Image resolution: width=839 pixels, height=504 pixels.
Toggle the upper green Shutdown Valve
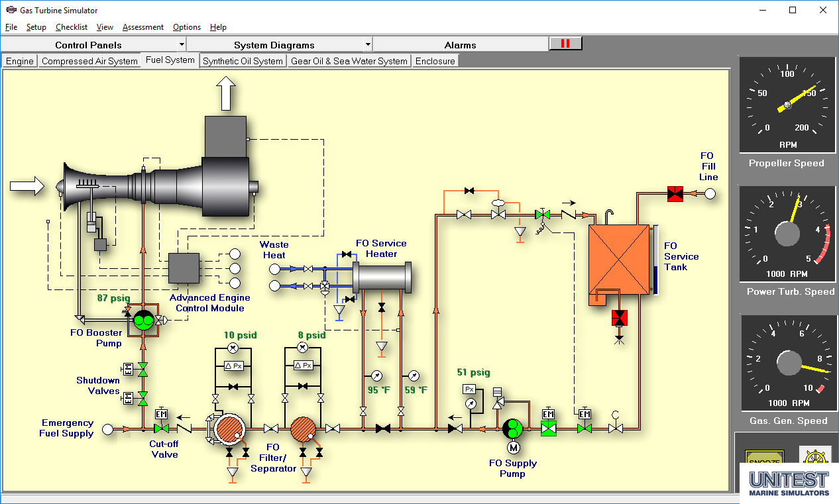(142, 368)
